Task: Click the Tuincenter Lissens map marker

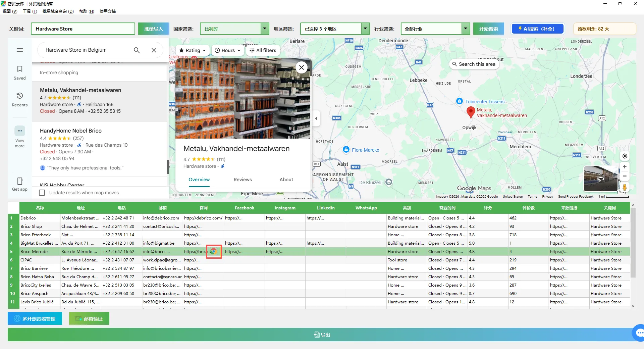Action: (460, 101)
